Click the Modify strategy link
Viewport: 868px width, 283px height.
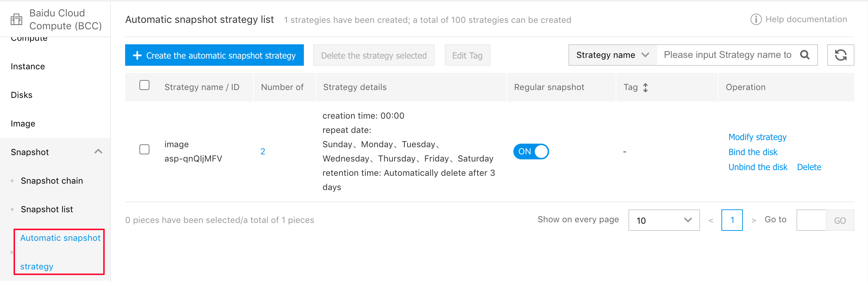point(758,137)
